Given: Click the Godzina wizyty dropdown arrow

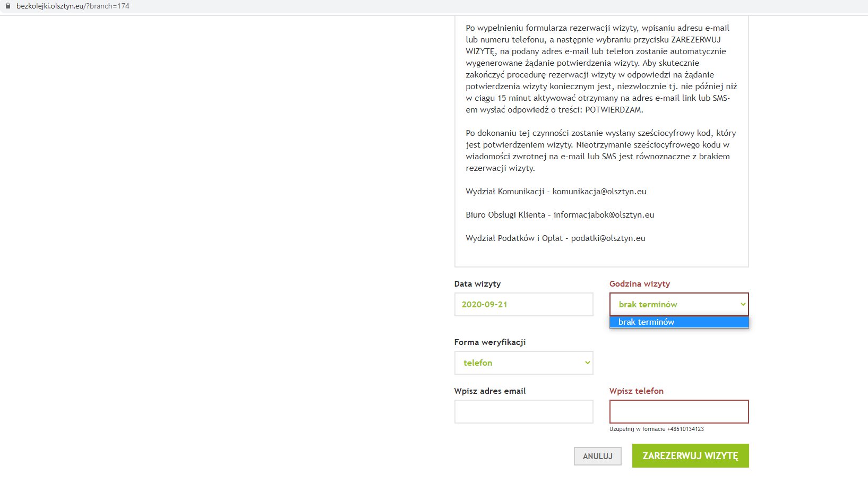Looking at the screenshot, I should tap(743, 304).
